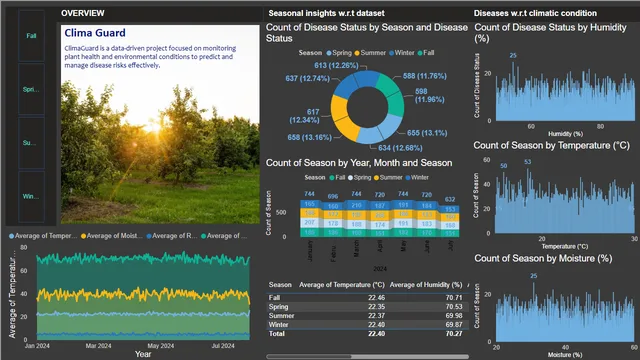Select the Win... season slicer button
This screenshot has width=640, height=360.
point(31,196)
